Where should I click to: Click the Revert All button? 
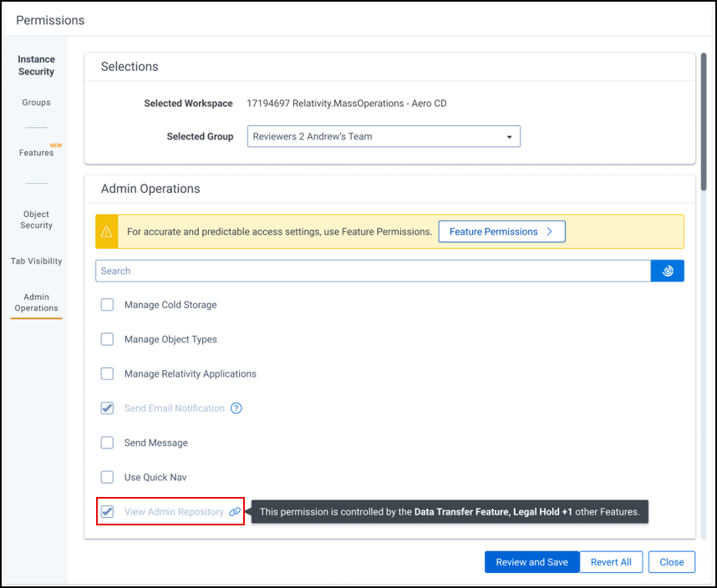click(x=611, y=562)
